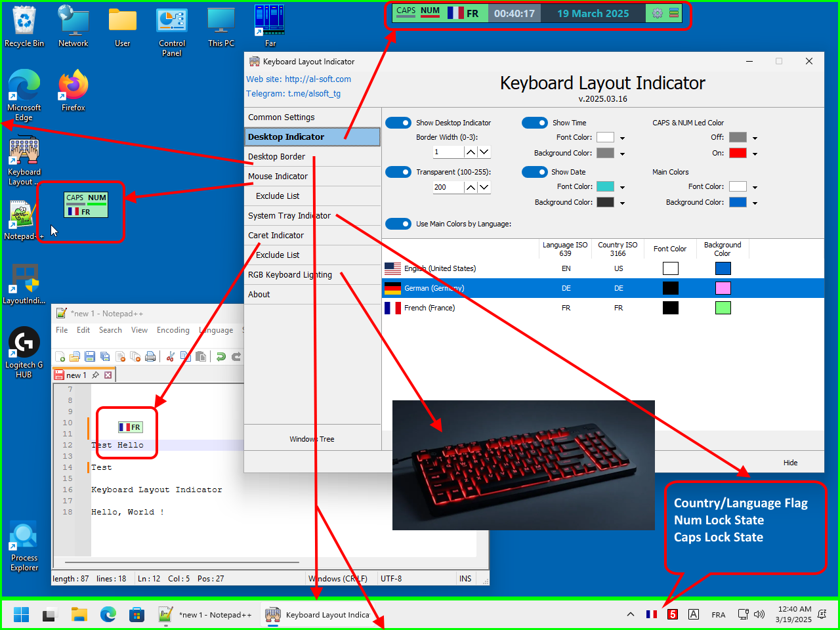Viewport: 840px width, 630px height.
Task: Click the Cut (scissors) icon in Notepad++
Action: pyautogui.click(x=171, y=357)
